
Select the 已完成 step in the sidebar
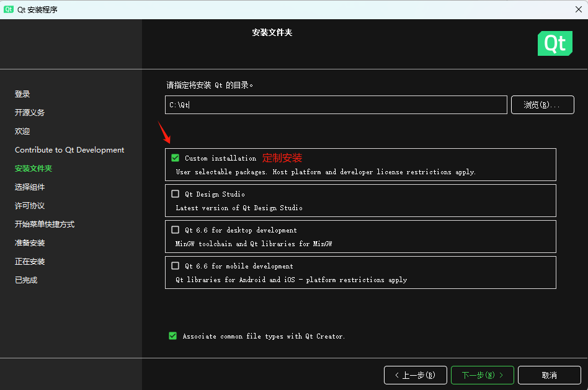(x=26, y=280)
